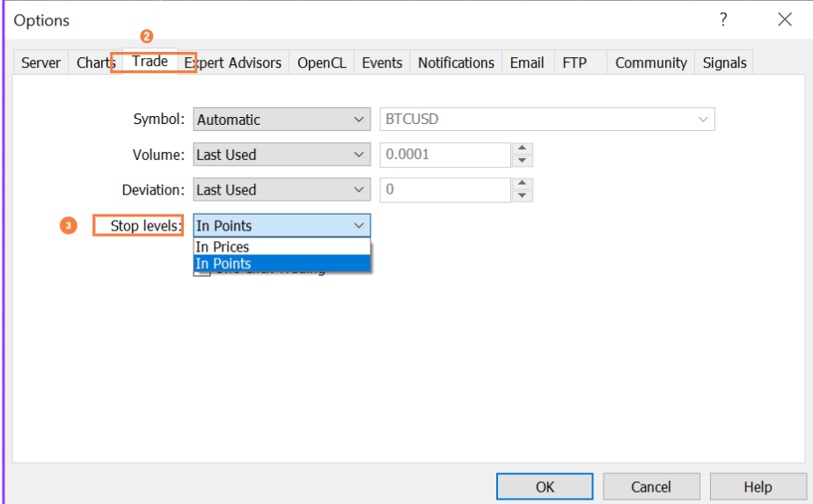Click the Cancel button
Screen dimensions: 813x504
(651, 486)
